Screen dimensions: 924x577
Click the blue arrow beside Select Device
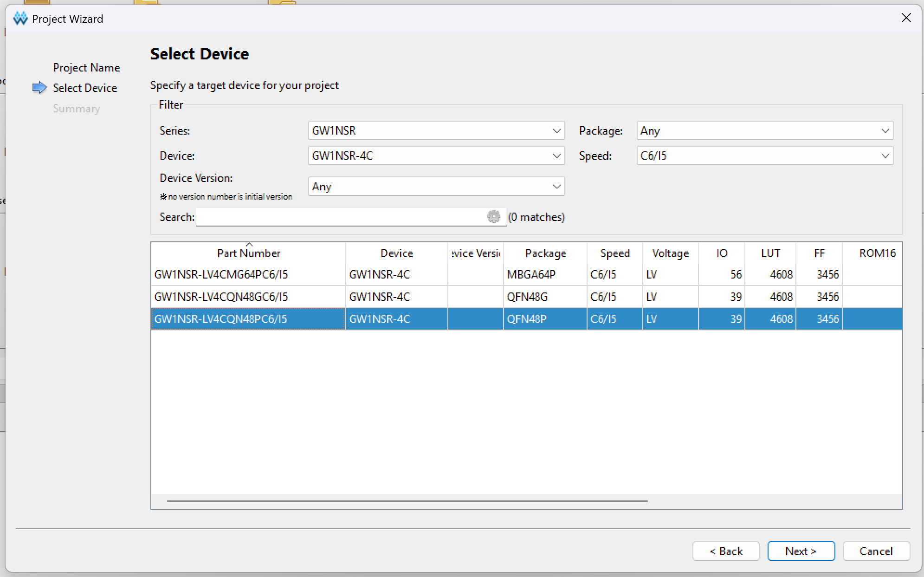[39, 88]
